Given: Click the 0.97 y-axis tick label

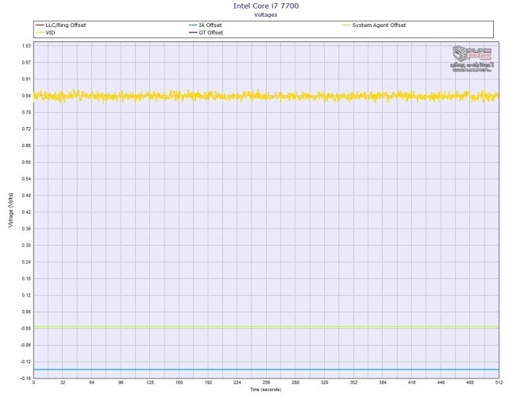Looking at the screenshot, I should 26,63.
